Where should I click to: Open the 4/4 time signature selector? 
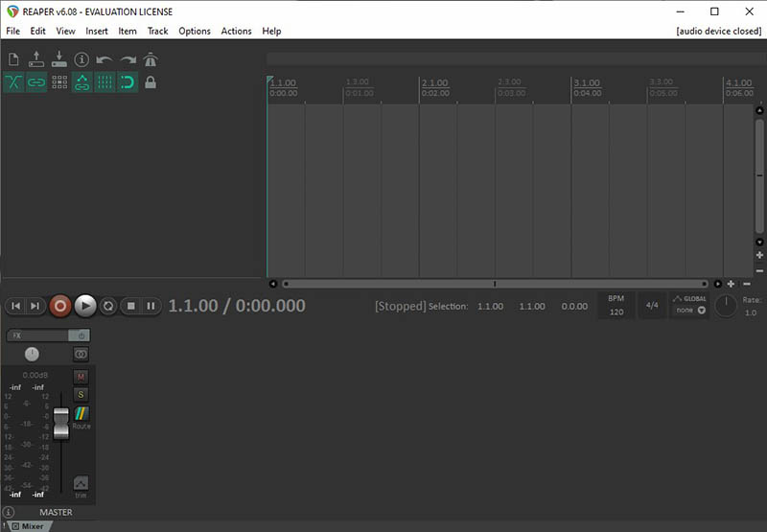tap(652, 306)
